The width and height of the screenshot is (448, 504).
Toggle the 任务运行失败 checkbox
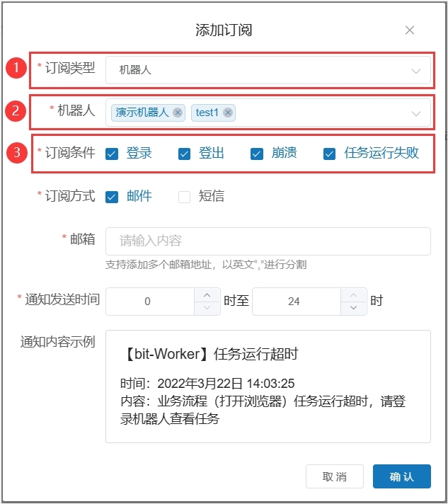click(329, 154)
